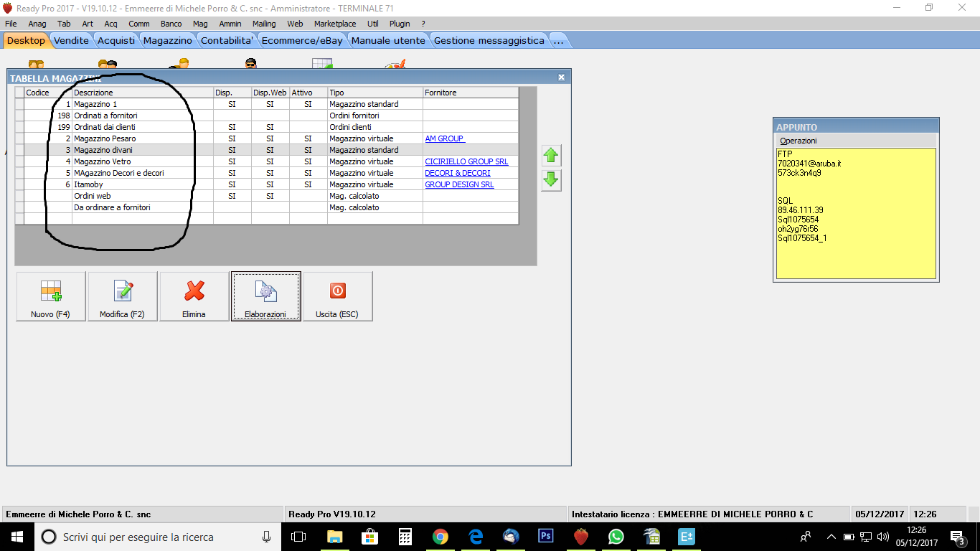Click the Windows search box
The width and height of the screenshot is (980, 551).
[x=158, y=536]
